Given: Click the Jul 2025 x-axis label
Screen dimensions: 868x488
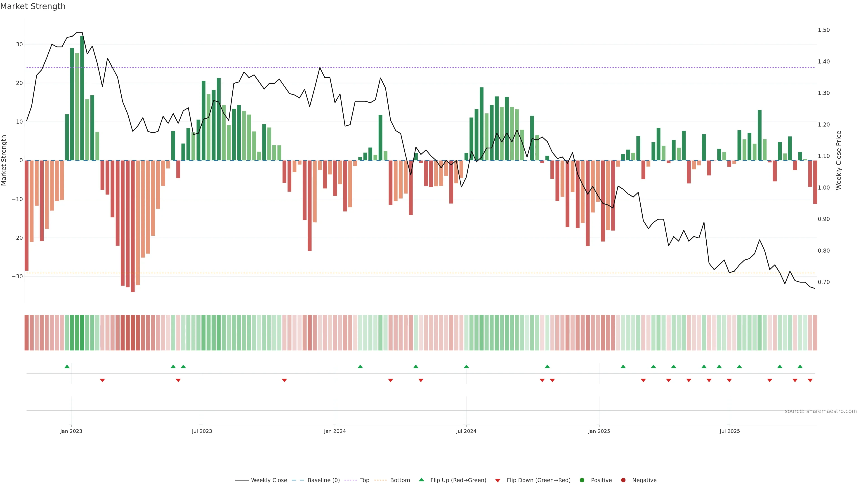Looking at the screenshot, I should (x=729, y=431).
